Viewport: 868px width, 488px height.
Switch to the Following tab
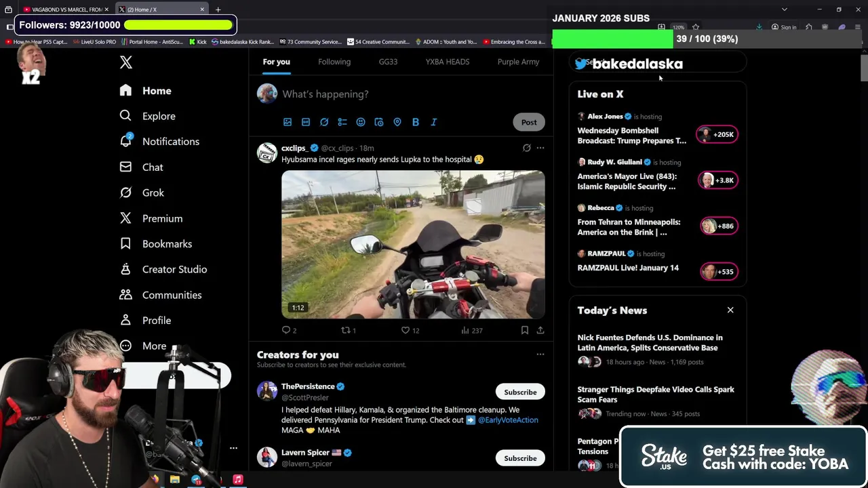[334, 62]
